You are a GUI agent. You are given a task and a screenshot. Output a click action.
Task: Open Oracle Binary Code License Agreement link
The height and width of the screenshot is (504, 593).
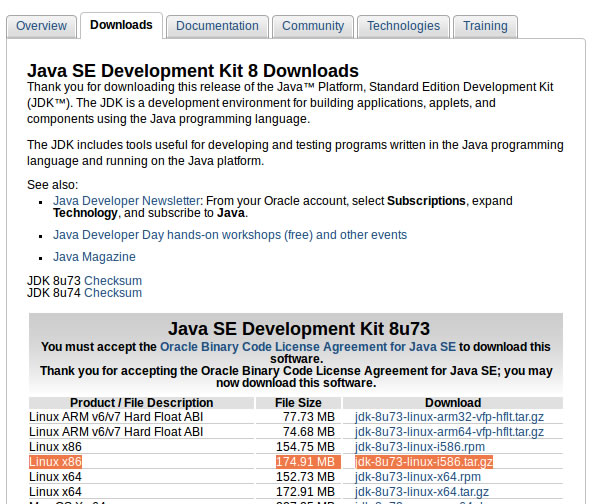(308, 347)
